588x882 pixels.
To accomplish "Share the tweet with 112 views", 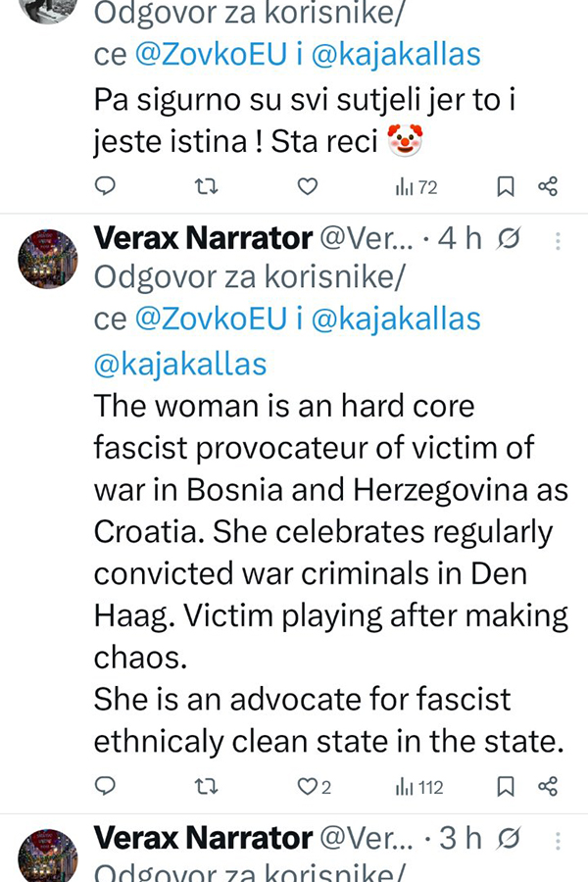I will (x=548, y=786).
